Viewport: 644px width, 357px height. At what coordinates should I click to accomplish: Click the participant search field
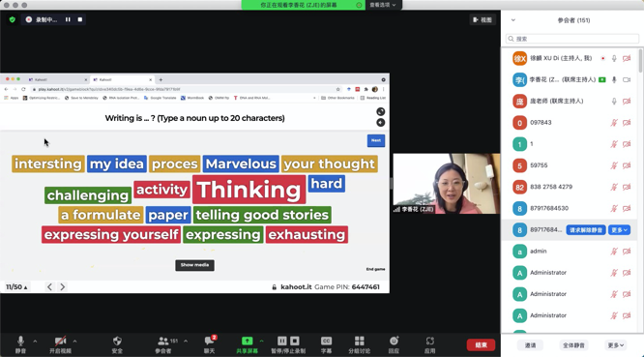[572, 39]
